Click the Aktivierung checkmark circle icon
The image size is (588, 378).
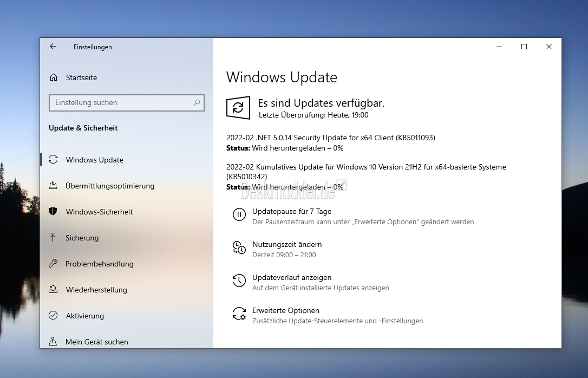tap(53, 315)
